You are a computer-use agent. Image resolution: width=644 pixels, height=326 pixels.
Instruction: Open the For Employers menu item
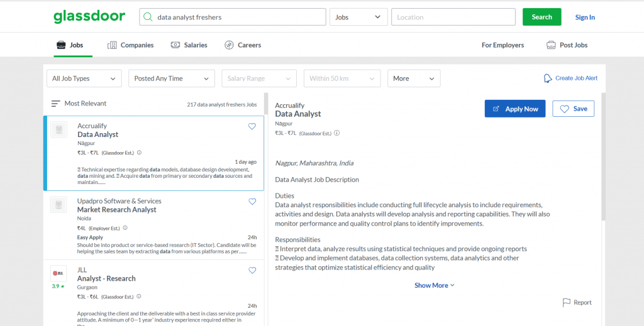coord(502,45)
